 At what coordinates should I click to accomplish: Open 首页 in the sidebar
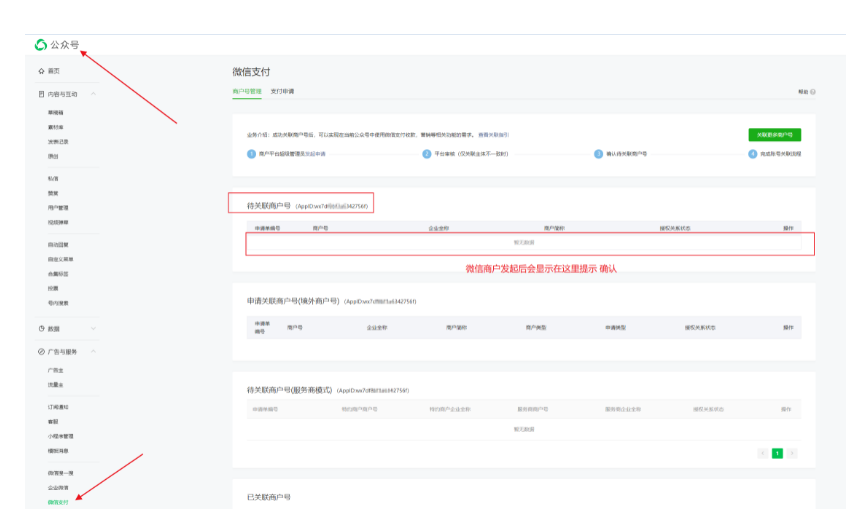tap(53, 71)
